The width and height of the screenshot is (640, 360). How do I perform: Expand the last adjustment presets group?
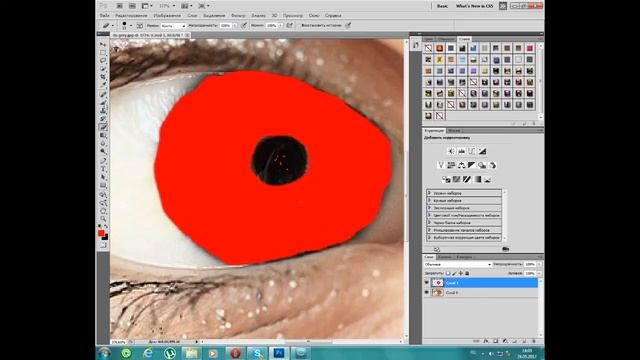coord(429,237)
